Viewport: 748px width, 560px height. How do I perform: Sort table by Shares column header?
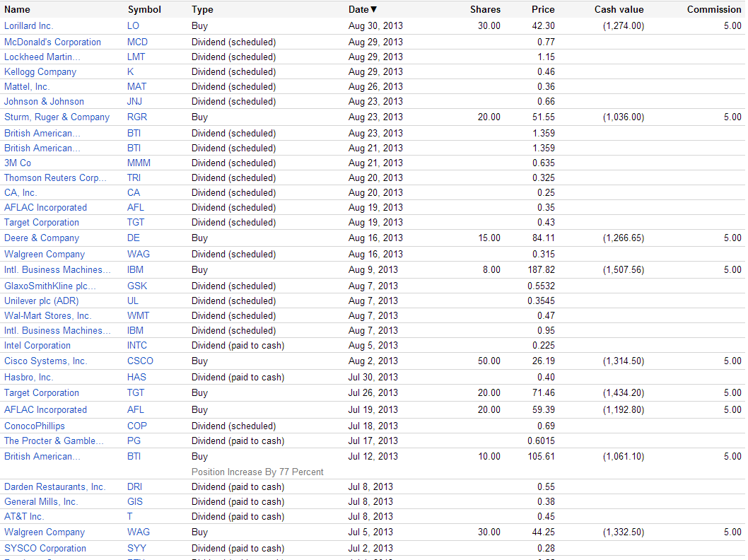click(x=485, y=9)
